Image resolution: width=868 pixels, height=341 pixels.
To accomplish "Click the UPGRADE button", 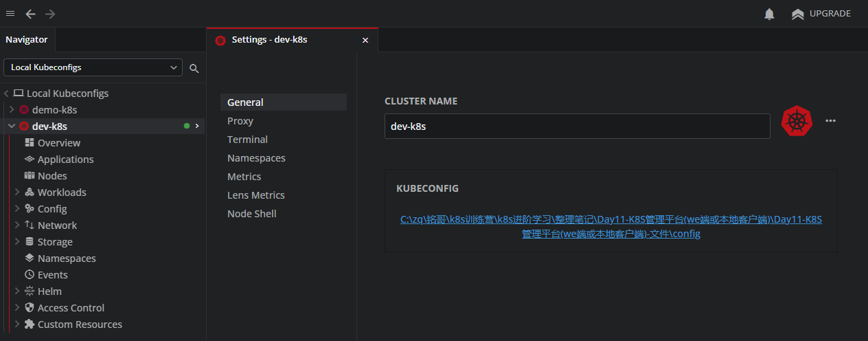I will coord(821,14).
